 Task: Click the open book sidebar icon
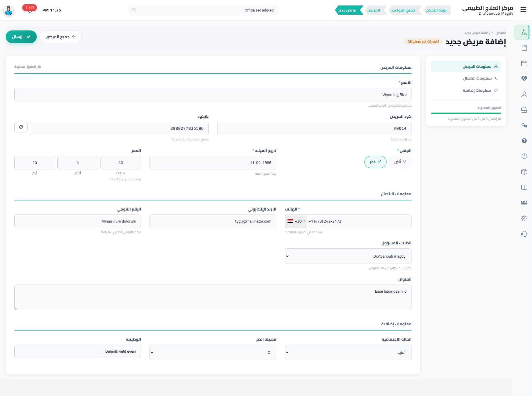coord(524,187)
